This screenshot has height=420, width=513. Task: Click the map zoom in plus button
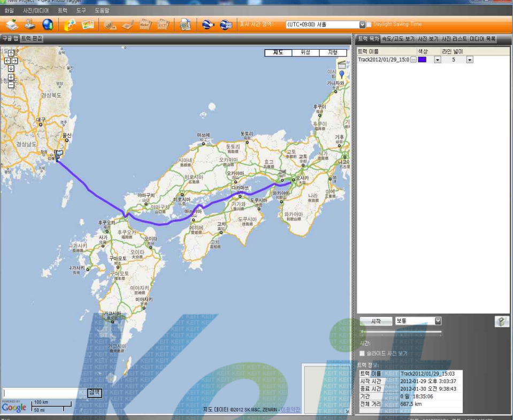pos(11,77)
